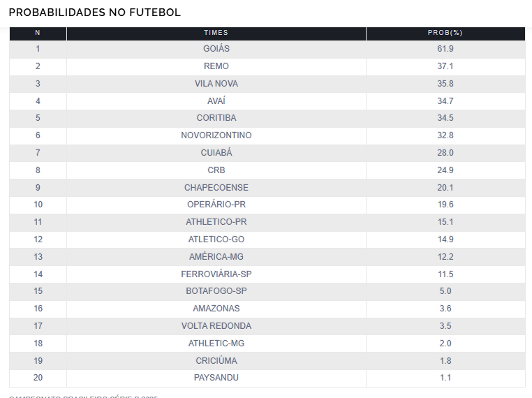
Task: Click the N column header
Action: pos(38,33)
